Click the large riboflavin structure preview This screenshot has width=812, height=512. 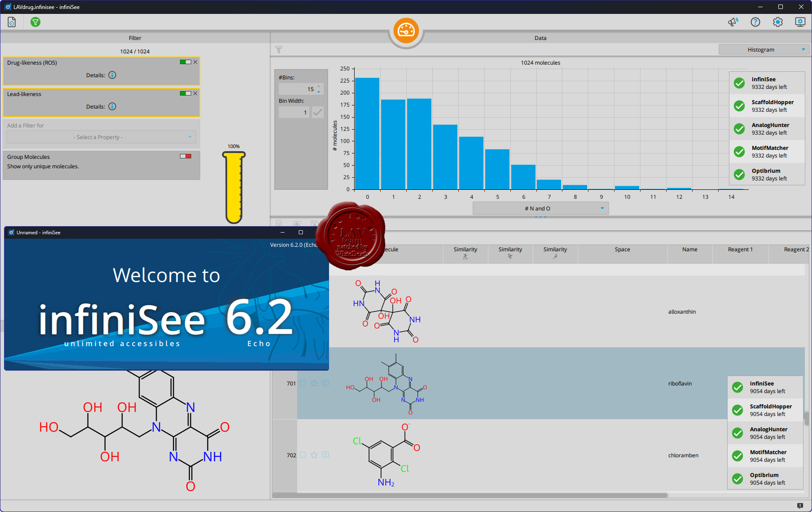[x=135, y=431]
